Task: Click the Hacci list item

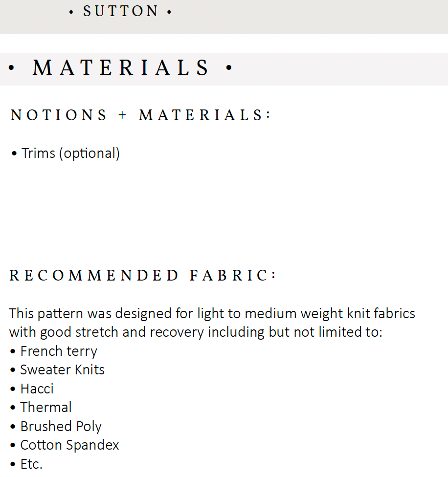Action: pyautogui.click(x=37, y=389)
